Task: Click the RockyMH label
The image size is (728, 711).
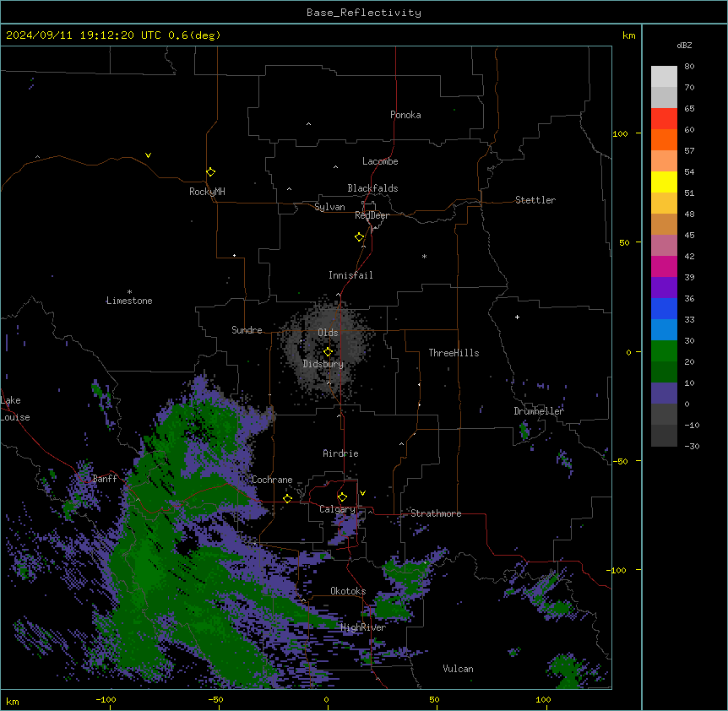Action: (x=207, y=192)
